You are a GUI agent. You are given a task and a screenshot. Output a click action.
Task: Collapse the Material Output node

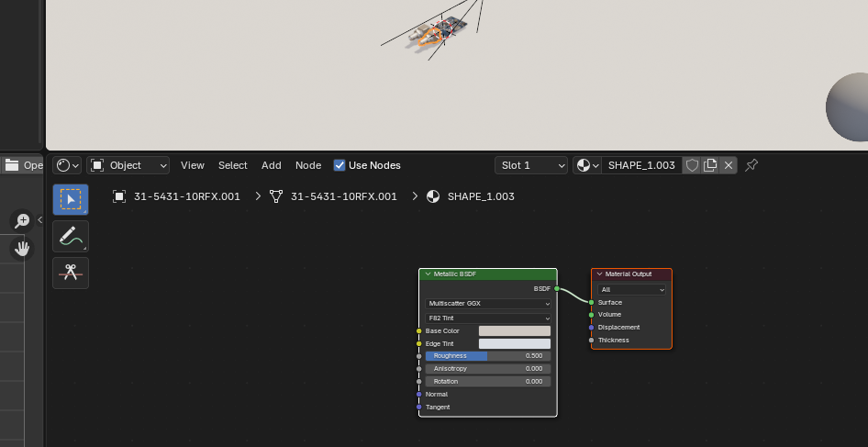(599, 274)
